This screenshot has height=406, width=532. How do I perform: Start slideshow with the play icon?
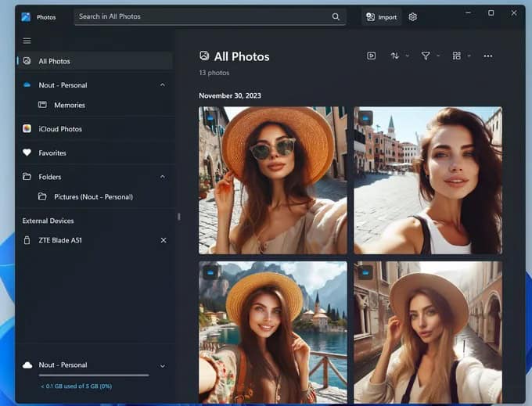371,56
